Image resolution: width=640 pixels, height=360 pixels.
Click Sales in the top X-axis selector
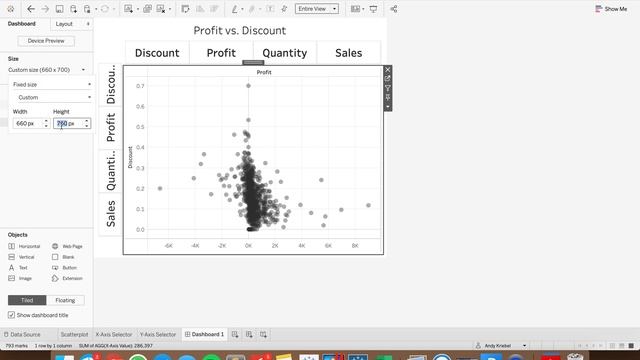349,53
